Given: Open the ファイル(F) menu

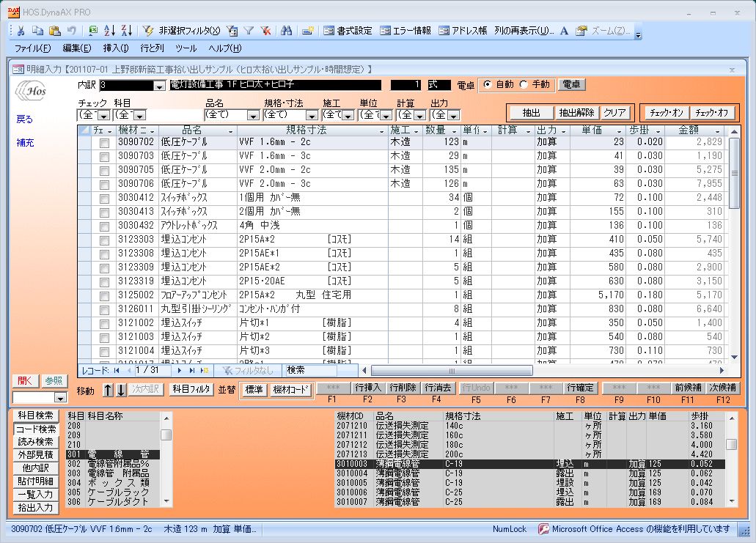Looking at the screenshot, I should [32, 48].
